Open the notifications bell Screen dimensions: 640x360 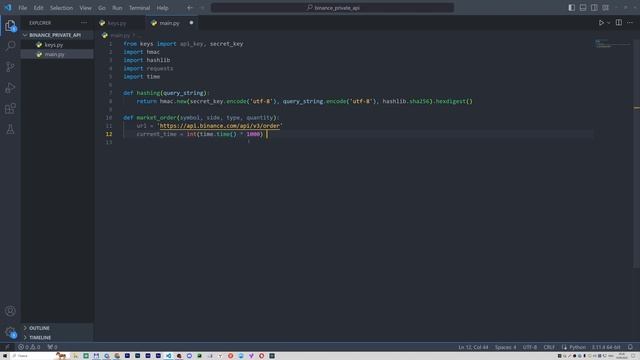pyautogui.click(x=630, y=347)
